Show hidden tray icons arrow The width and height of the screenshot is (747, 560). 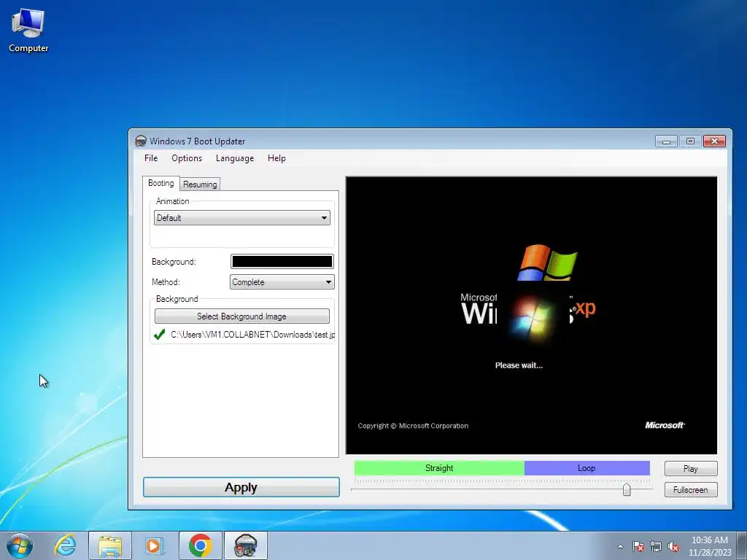click(620, 546)
